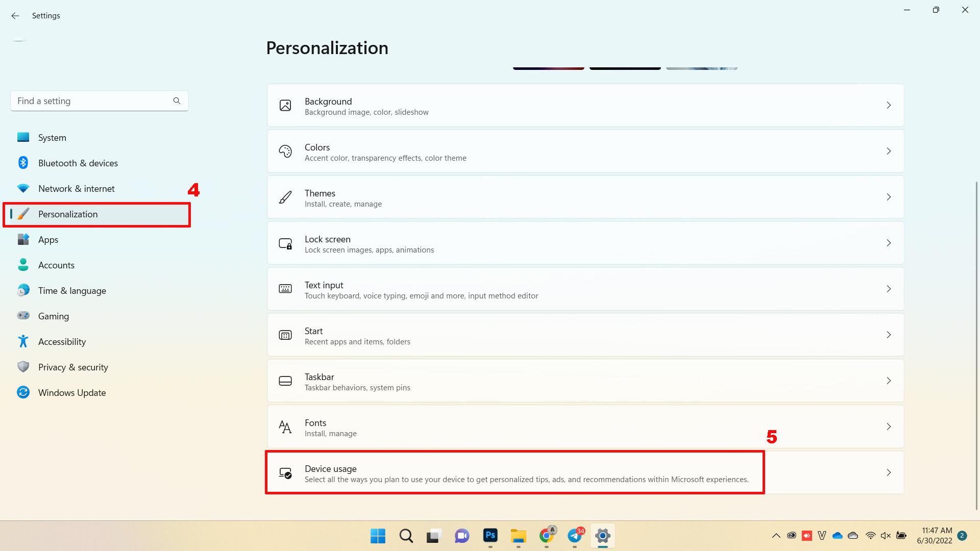Open taskbar Search
The image size is (980, 551).
coord(406,536)
